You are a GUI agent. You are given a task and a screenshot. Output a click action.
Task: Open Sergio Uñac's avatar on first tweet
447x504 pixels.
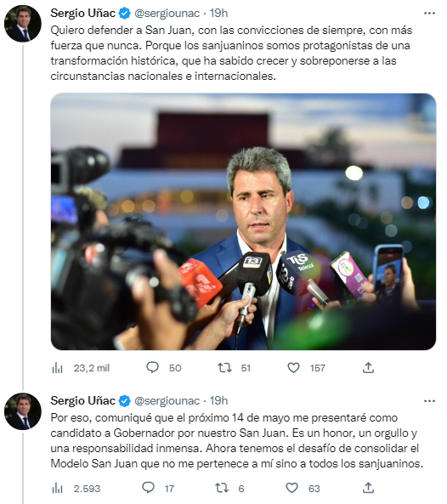(x=23, y=24)
